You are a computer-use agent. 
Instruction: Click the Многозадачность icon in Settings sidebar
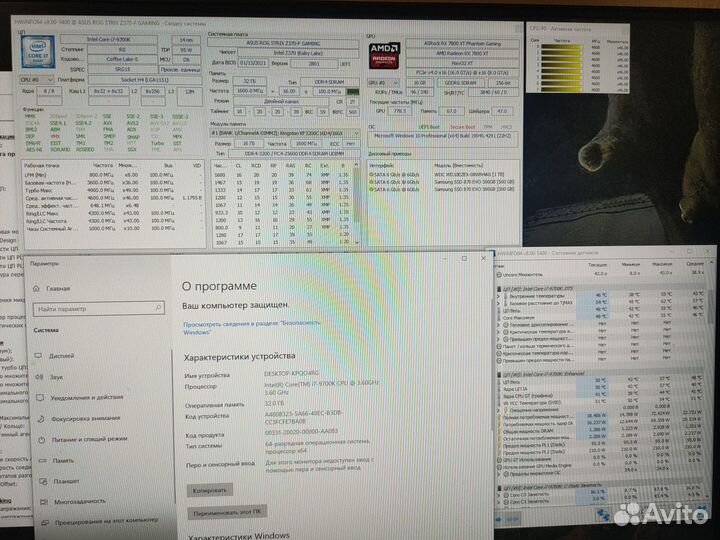(x=45, y=502)
